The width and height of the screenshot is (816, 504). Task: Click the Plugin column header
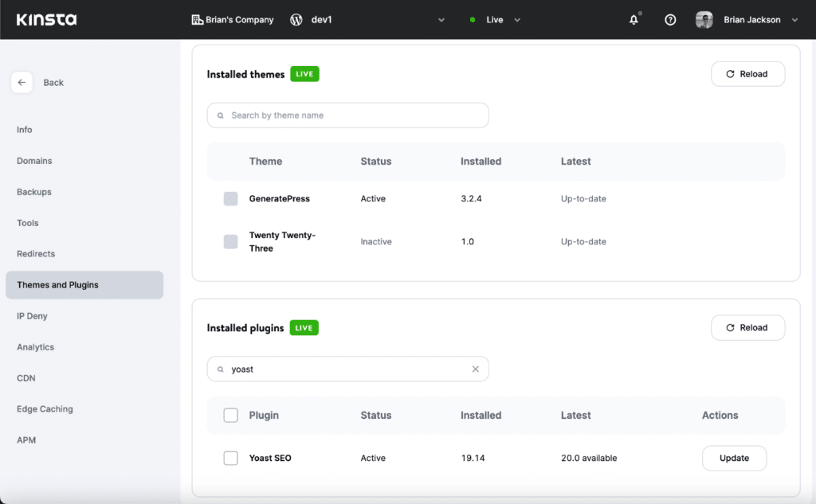click(264, 415)
